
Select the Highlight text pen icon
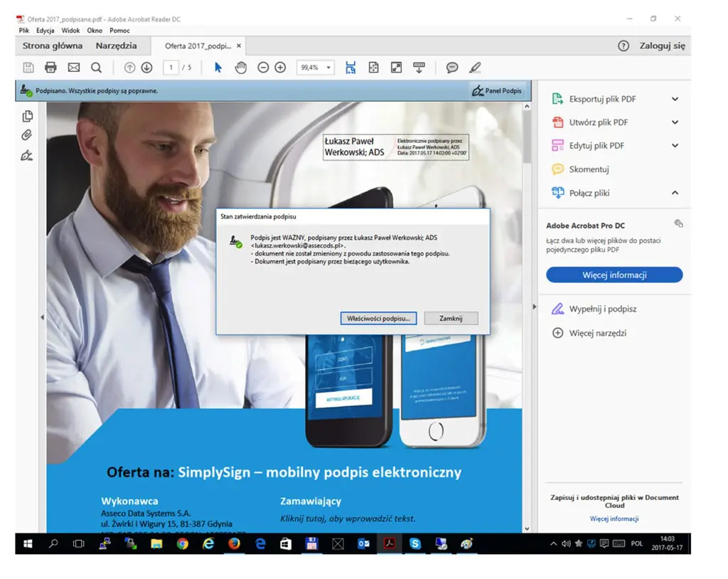tap(475, 68)
